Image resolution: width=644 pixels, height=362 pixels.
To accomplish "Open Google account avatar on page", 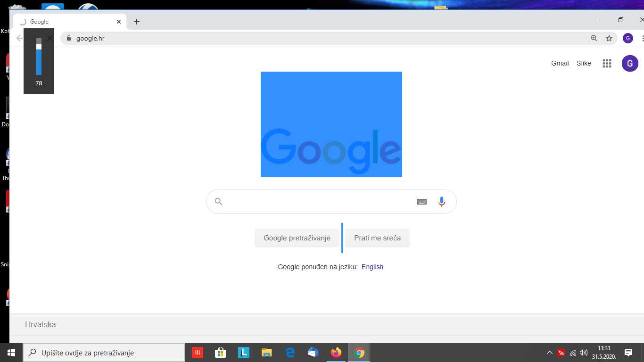I will [630, 63].
